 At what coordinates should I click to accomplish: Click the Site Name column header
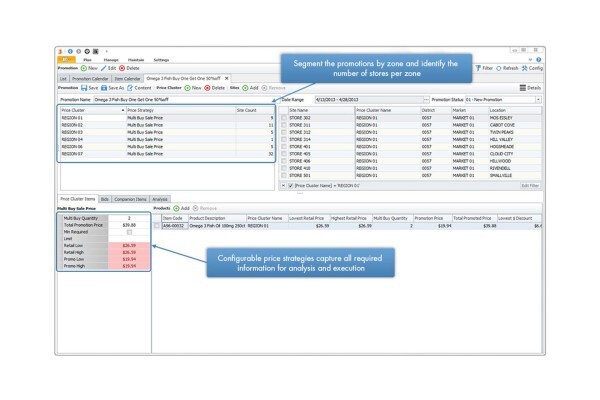coord(321,110)
